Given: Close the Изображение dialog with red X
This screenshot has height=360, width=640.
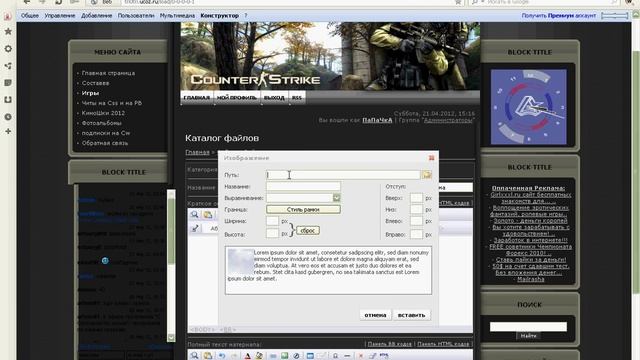Looking at the screenshot, I should [x=431, y=158].
